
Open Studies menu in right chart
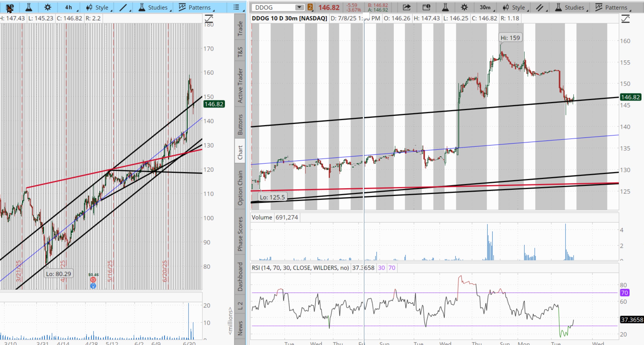pos(571,7)
